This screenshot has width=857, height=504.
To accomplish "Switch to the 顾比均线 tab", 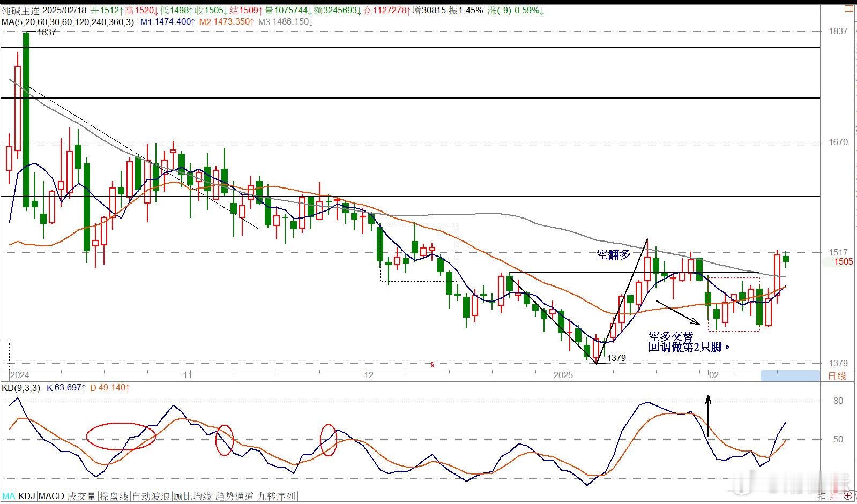I will coord(193,497).
